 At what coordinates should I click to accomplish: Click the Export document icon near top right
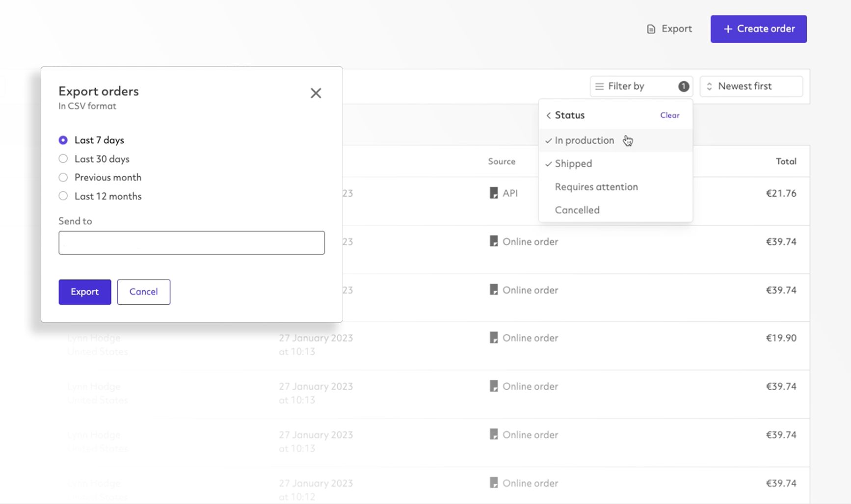650,29
